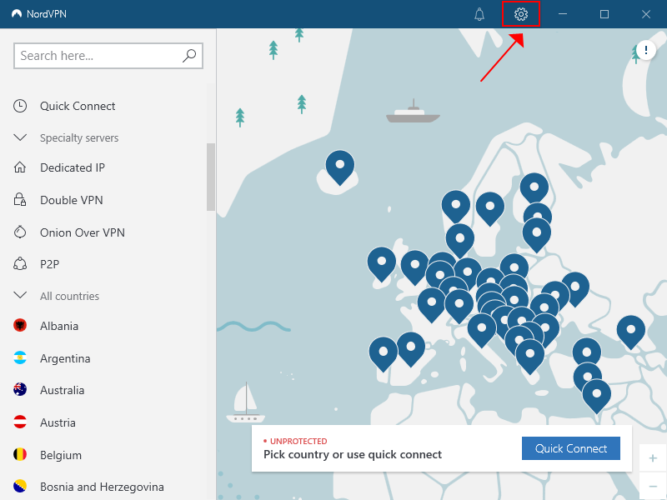Select the Norway map pin
This screenshot has width=667, height=500.
pyautogui.click(x=456, y=207)
